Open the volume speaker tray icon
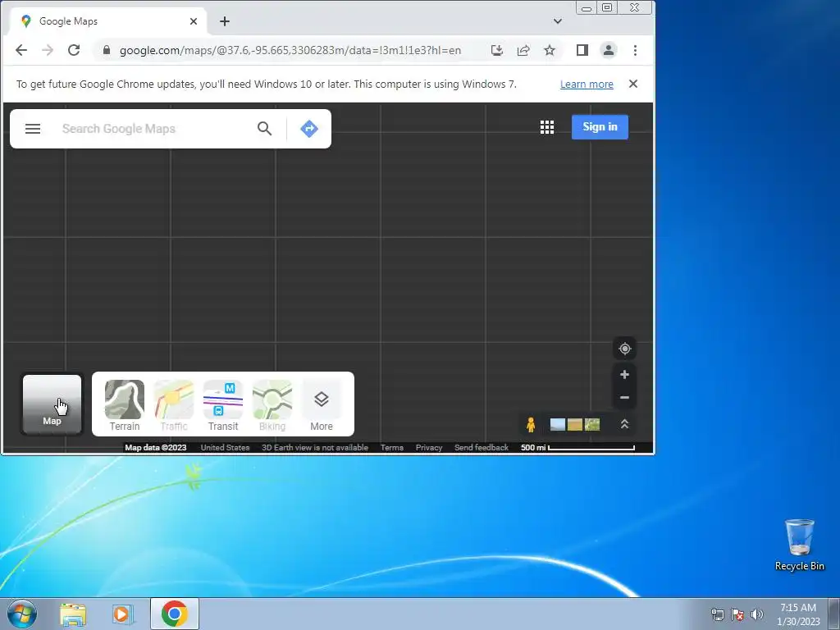840x630 pixels. tap(756, 614)
